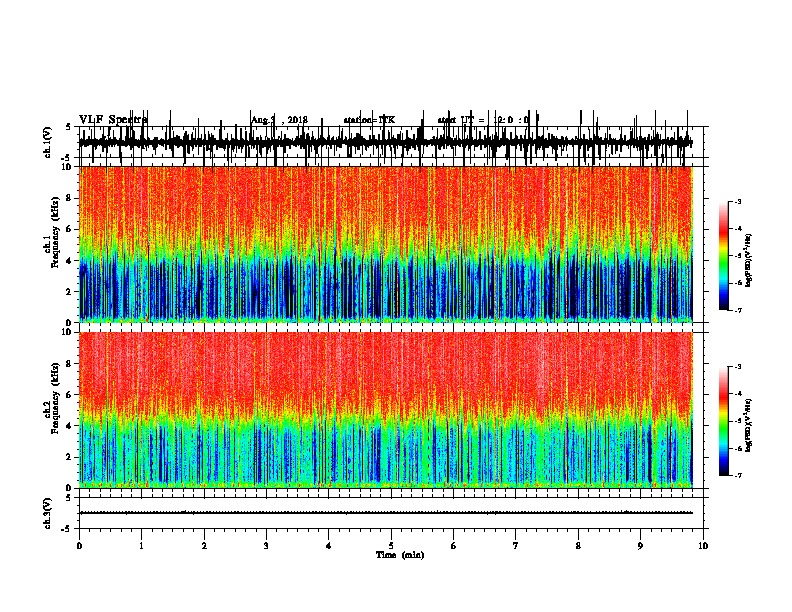Image resolution: width=792 pixels, height=612 pixels.
Task: Click the '0' tick on the time axis
Action: (79, 546)
